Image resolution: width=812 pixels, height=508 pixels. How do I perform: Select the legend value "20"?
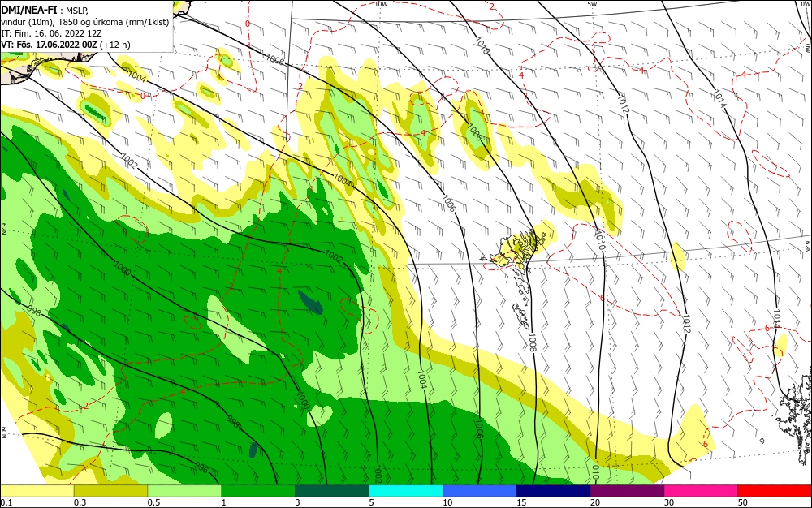click(x=595, y=502)
